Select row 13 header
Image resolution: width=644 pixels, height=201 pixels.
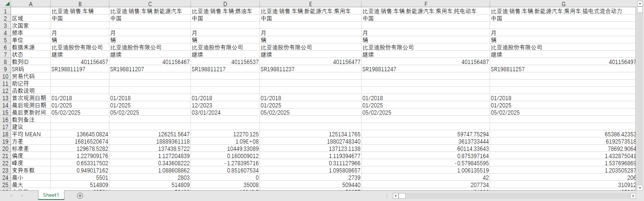5,98
